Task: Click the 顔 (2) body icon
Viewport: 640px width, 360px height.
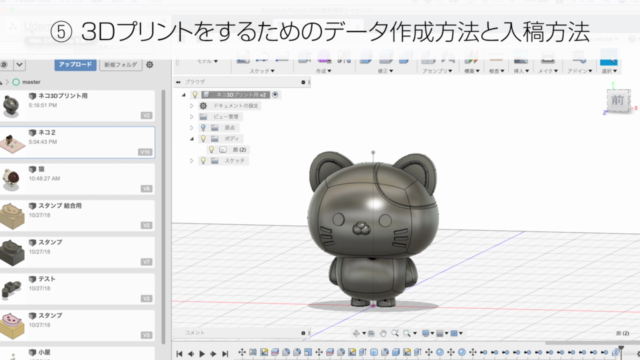Action: click(223, 150)
